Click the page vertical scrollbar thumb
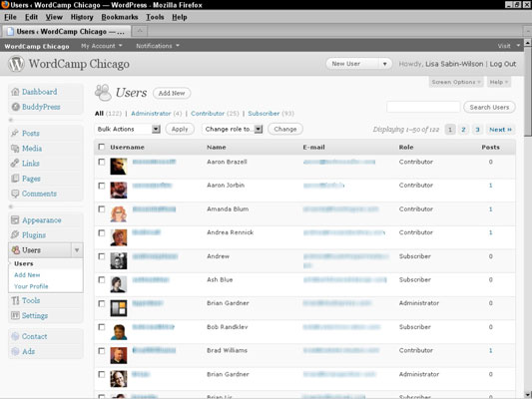Image resolution: width=532 pixels, height=399 pixels. 528,92
